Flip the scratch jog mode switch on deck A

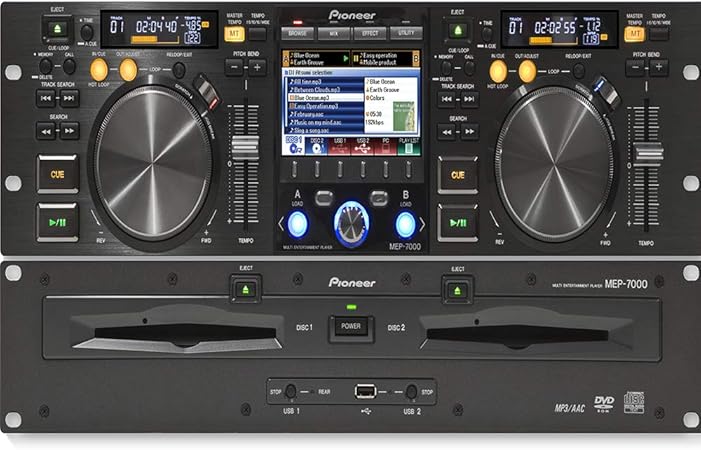click(x=207, y=93)
